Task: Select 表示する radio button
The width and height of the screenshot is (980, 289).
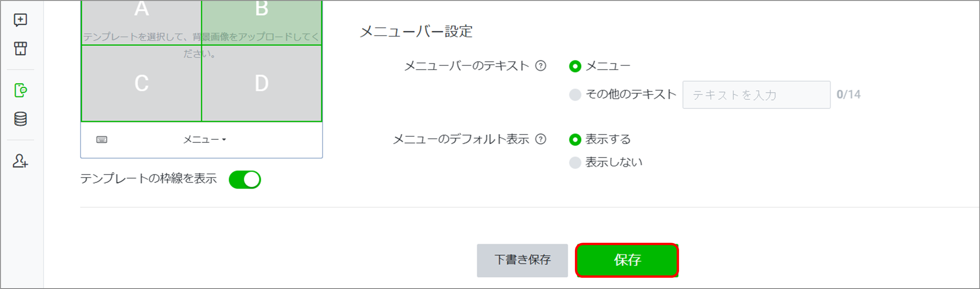Action: (x=575, y=139)
